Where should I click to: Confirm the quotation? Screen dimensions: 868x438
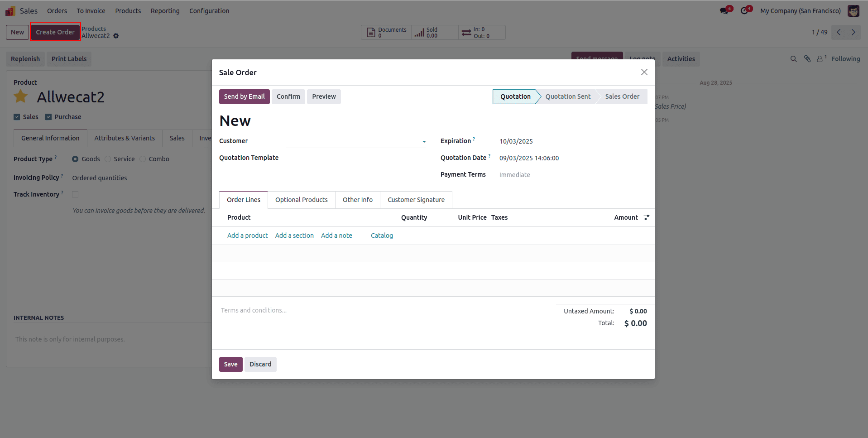pyautogui.click(x=288, y=96)
